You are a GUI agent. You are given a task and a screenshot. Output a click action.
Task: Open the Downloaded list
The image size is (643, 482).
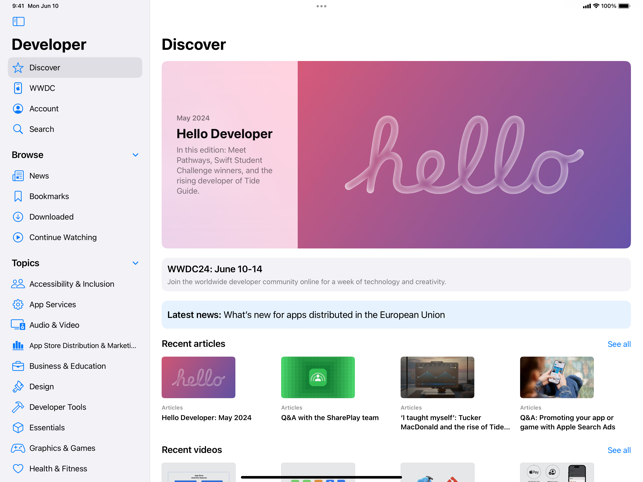(75, 217)
